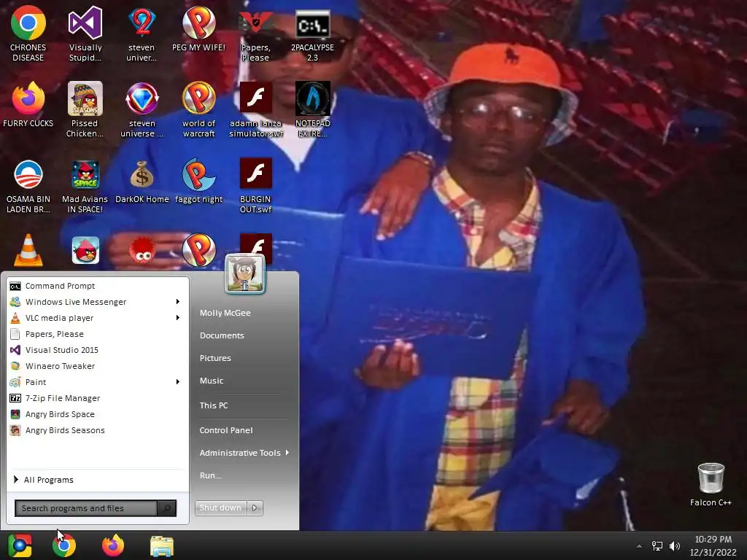Open Control Panel from Start menu
Screen dimensions: 747x560
pyautogui.click(x=226, y=430)
